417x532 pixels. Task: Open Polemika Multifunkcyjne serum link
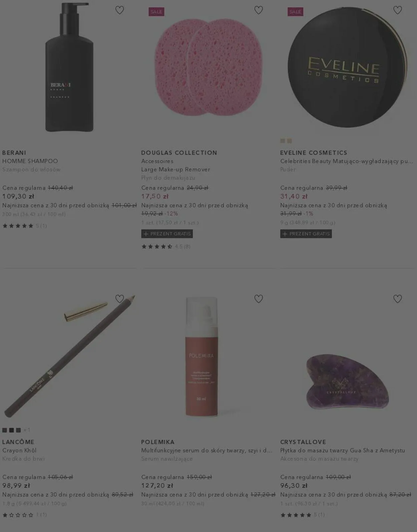[x=206, y=451]
